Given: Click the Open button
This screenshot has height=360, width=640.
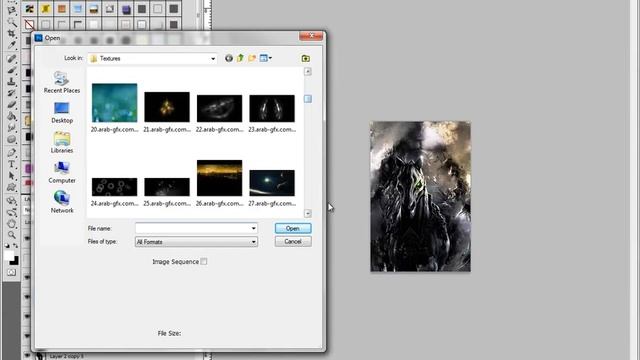Looking at the screenshot, I should point(293,228).
